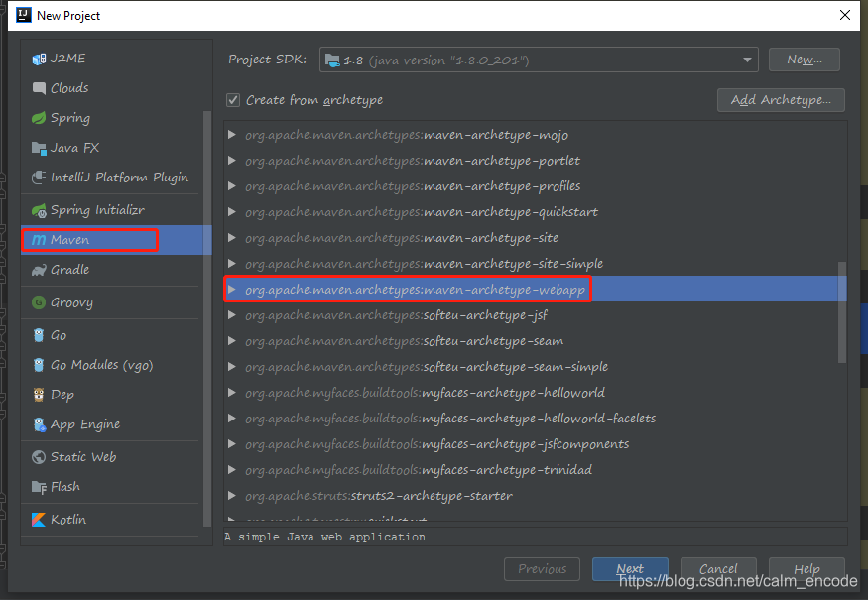Click the Dep icon
The width and height of the screenshot is (868, 600).
pos(39,394)
